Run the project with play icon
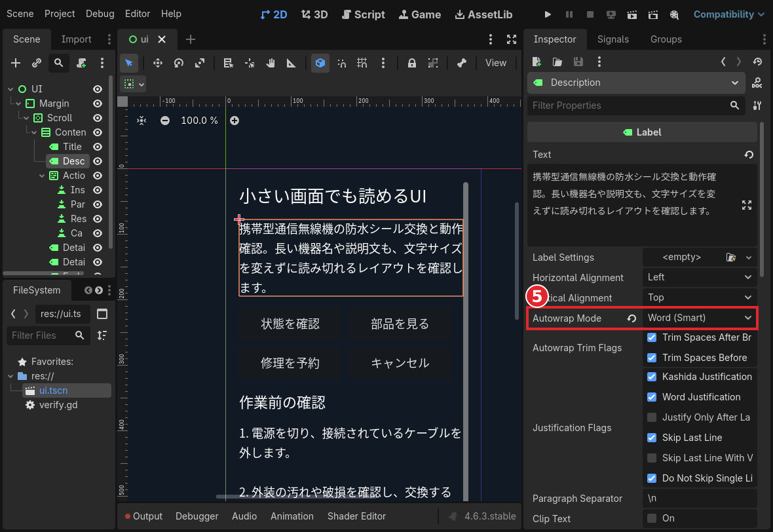The height and width of the screenshot is (532, 773). pyautogui.click(x=548, y=14)
